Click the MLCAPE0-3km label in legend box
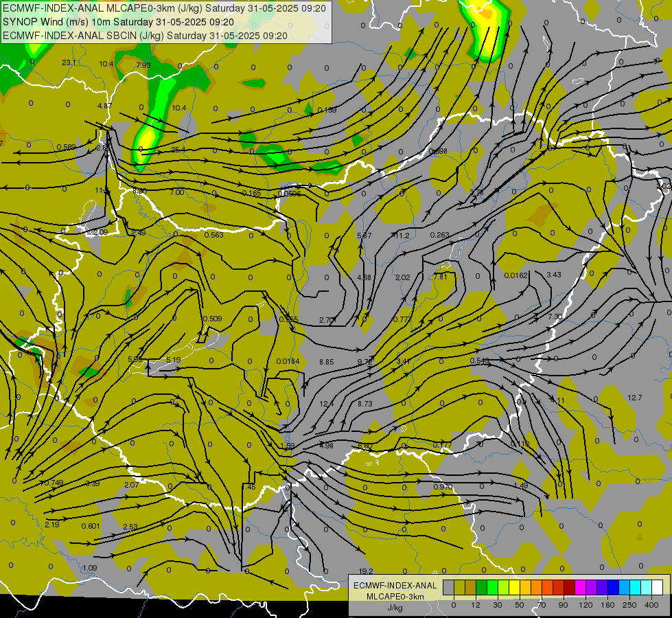This screenshot has height=618, width=672. click(x=395, y=597)
